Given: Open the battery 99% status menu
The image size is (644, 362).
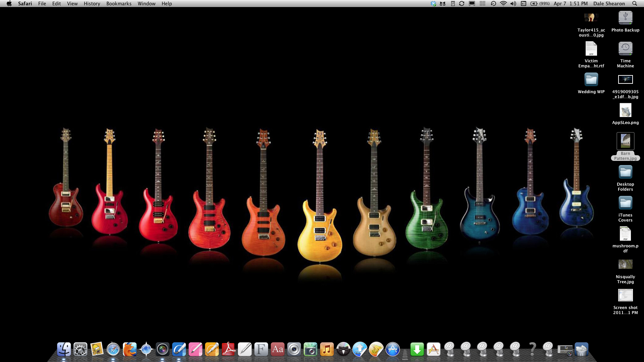Looking at the screenshot, I should coord(540,3).
